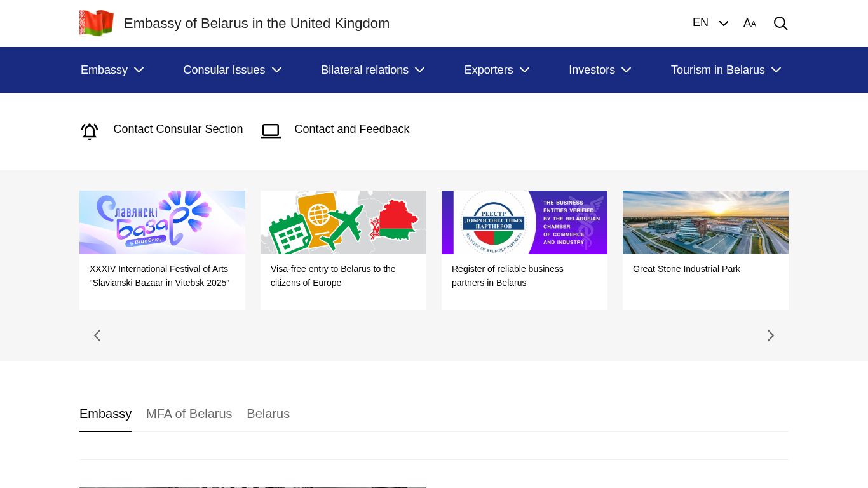Click the laptop feedback icon
The width and height of the screenshot is (868, 488).
[271, 131]
